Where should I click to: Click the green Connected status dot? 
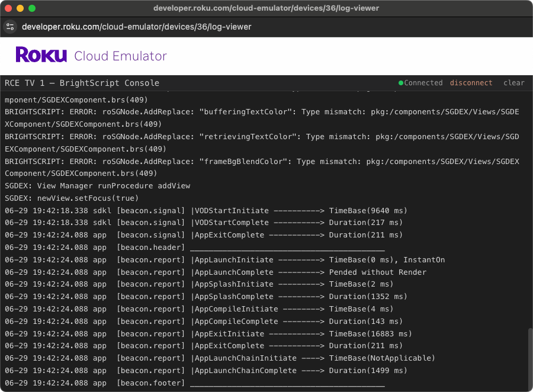pos(401,83)
